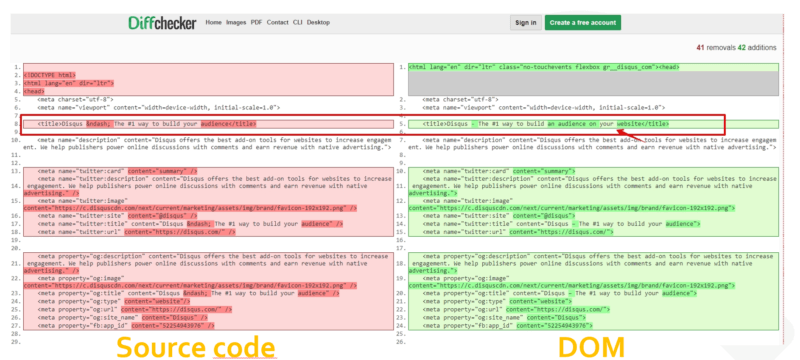Screen dimensions: 800x360
Task: Click the Sign in button
Action: point(526,23)
